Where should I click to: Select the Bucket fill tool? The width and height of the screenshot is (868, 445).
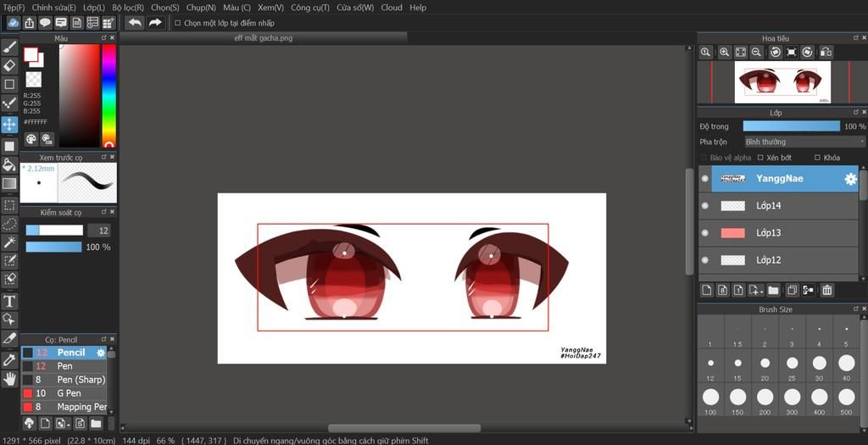click(x=9, y=164)
